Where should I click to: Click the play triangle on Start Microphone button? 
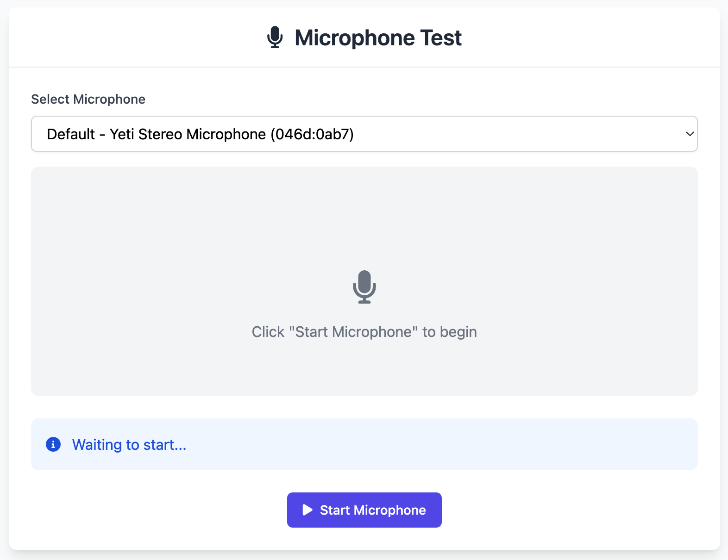tap(307, 510)
